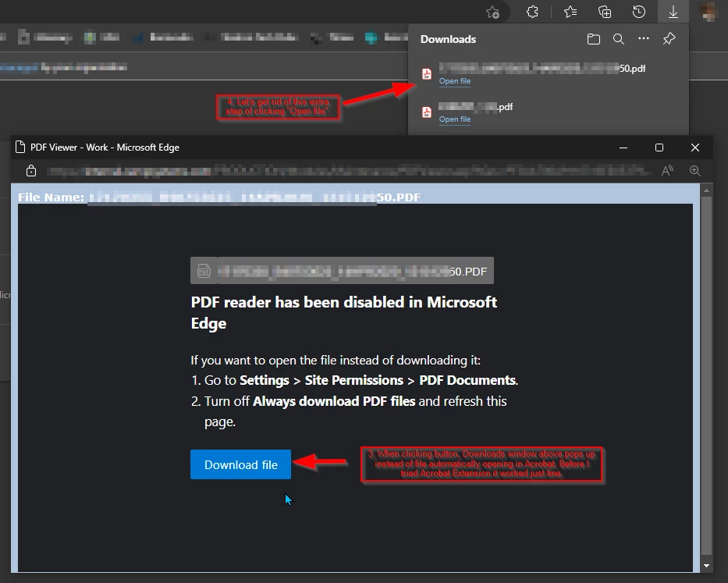Click the 'Always download PDF files' text
Screen dimensions: 728x583
(x=334, y=401)
